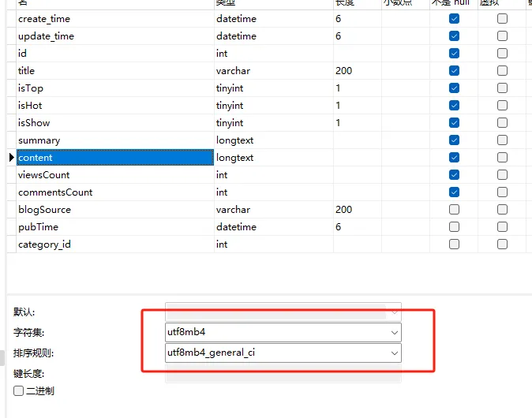This screenshot has width=532, height=418.
Task: Open the 字符集 utf8mb4 dropdown
Action: pyautogui.click(x=394, y=333)
